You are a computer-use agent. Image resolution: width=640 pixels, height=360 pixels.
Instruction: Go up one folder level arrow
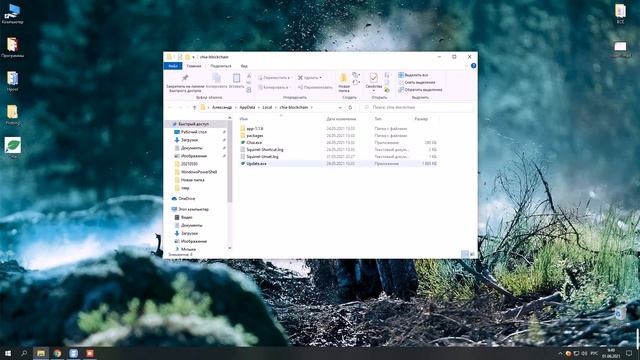194,107
